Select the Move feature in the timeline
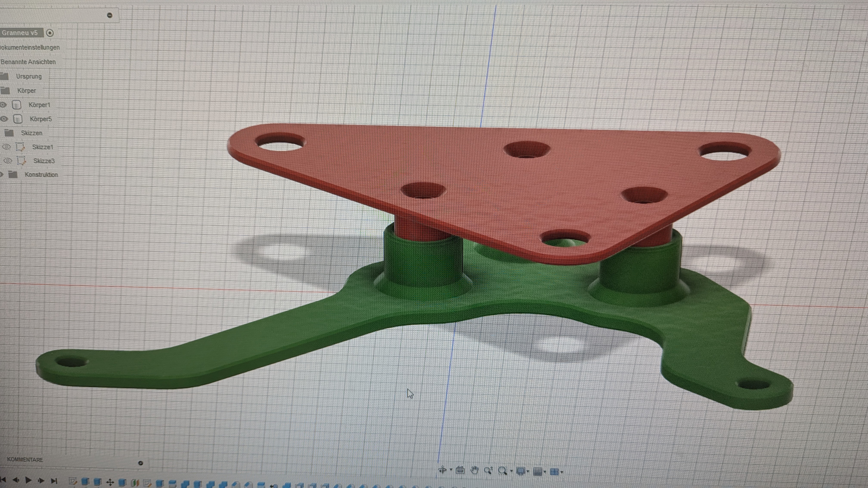This screenshot has width=868, height=488. pyautogui.click(x=110, y=482)
